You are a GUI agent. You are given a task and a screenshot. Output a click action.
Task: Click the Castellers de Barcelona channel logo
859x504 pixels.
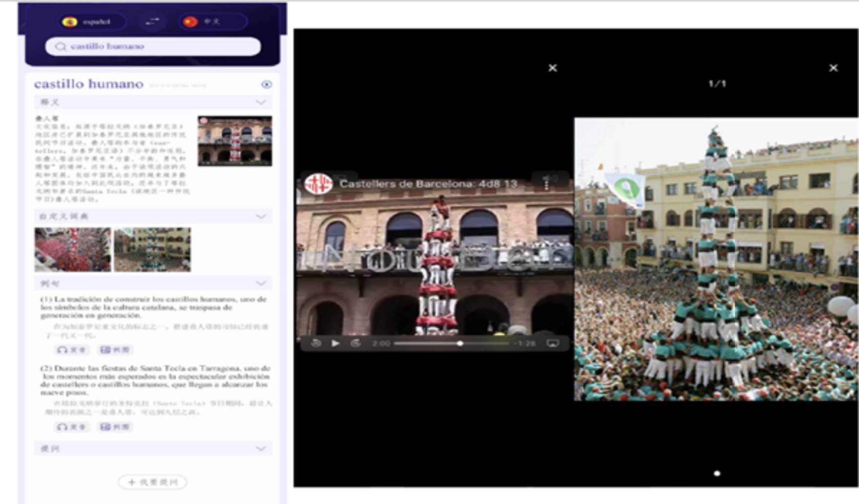tap(318, 184)
